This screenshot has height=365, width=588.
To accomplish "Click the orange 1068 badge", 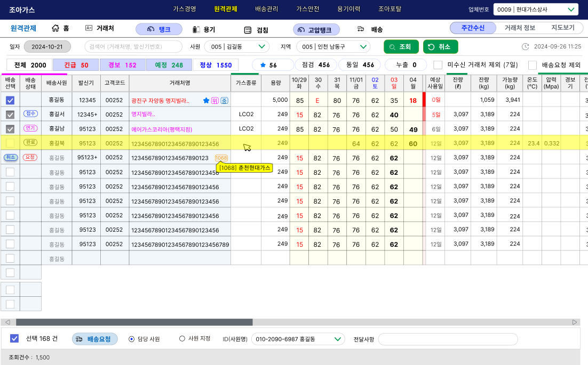I will tap(221, 158).
